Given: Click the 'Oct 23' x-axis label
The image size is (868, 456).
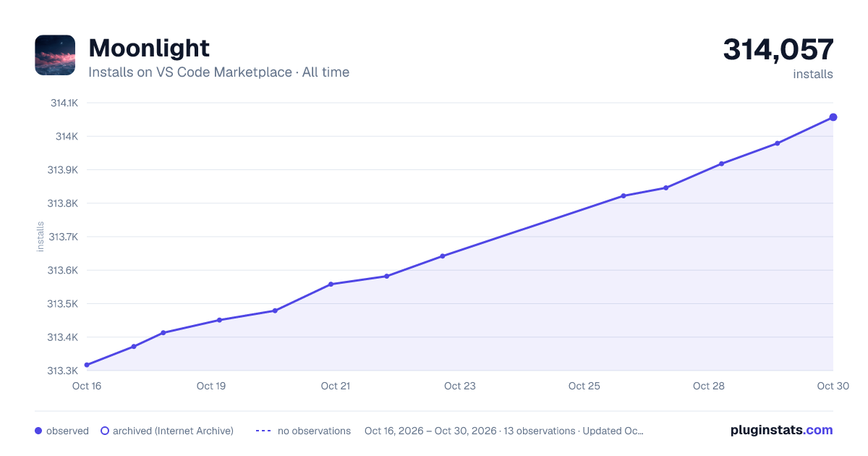Looking at the screenshot, I should (x=460, y=386).
